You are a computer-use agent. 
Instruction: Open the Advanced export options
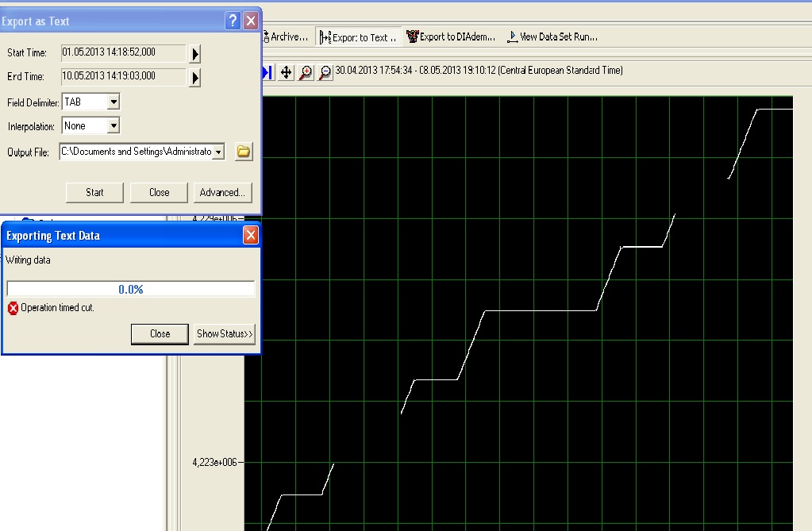(223, 192)
